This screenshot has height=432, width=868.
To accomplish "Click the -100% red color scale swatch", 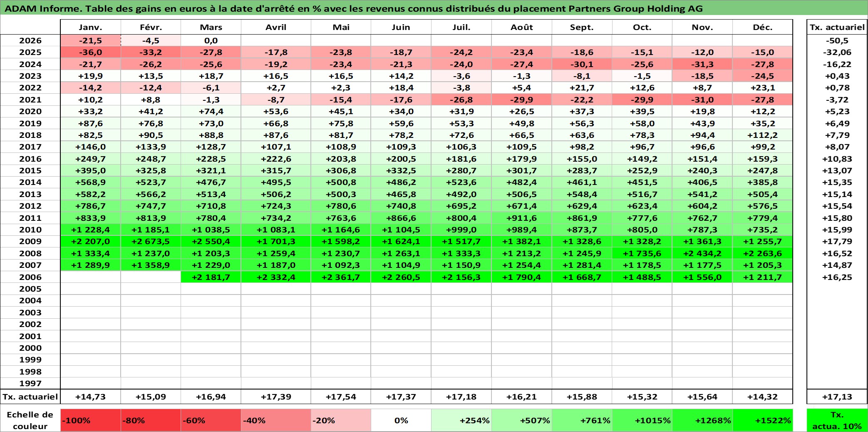I will 90,420.
